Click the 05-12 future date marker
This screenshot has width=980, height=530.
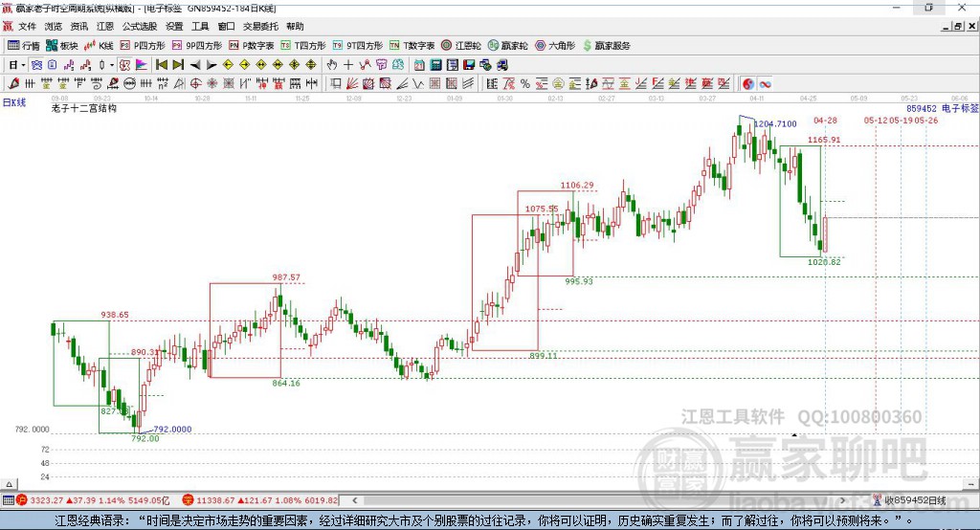click(x=877, y=120)
